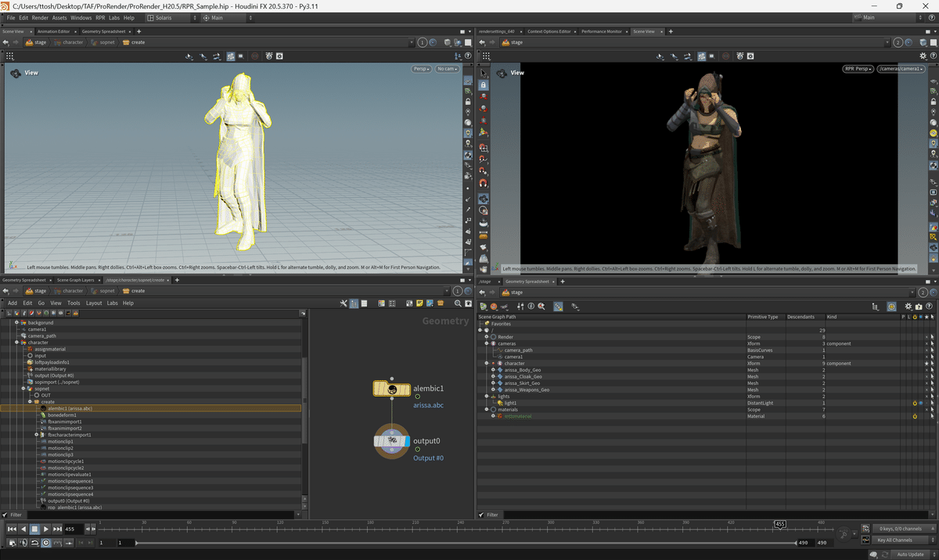Click the timeline frame marker at 455
The image size is (939, 560).
tap(779, 524)
